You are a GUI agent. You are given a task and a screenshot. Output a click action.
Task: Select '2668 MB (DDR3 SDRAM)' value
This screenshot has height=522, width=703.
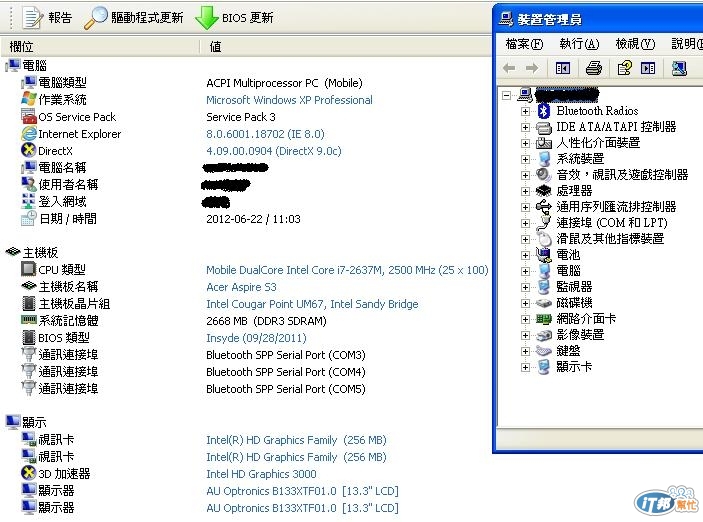click(x=266, y=321)
